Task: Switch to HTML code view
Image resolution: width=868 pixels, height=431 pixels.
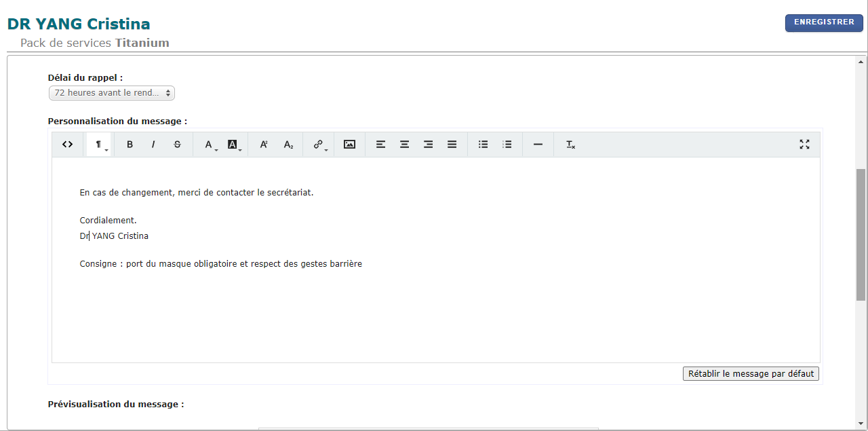Action: 67,144
